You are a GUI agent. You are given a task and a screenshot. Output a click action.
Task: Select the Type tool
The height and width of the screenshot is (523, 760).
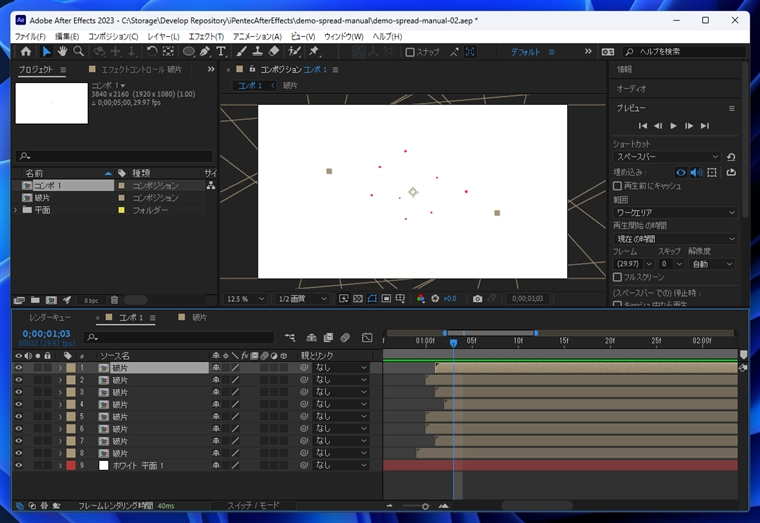click(x=221, y=51)
